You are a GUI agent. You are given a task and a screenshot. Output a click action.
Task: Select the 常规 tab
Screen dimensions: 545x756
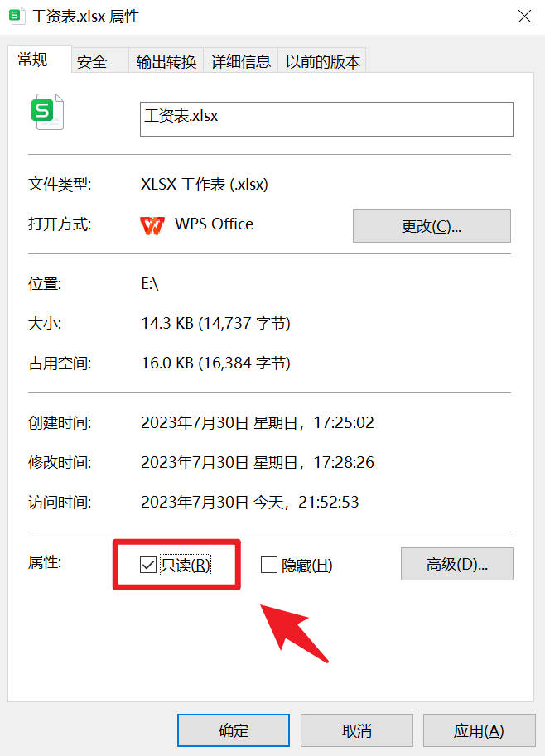tap(33, 60)
